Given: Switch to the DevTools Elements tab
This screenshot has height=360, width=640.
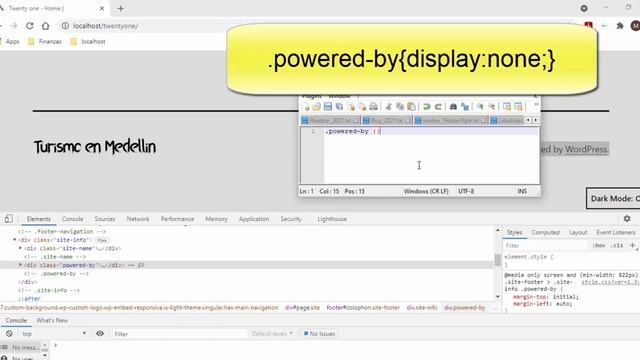Looking at the screenshot, I should (39, 219).
